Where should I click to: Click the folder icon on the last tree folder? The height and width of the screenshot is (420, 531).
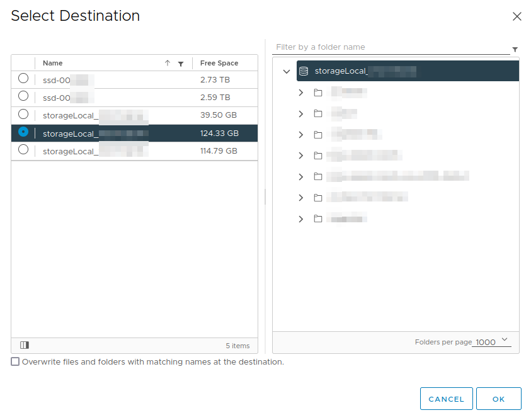[318, 218]
